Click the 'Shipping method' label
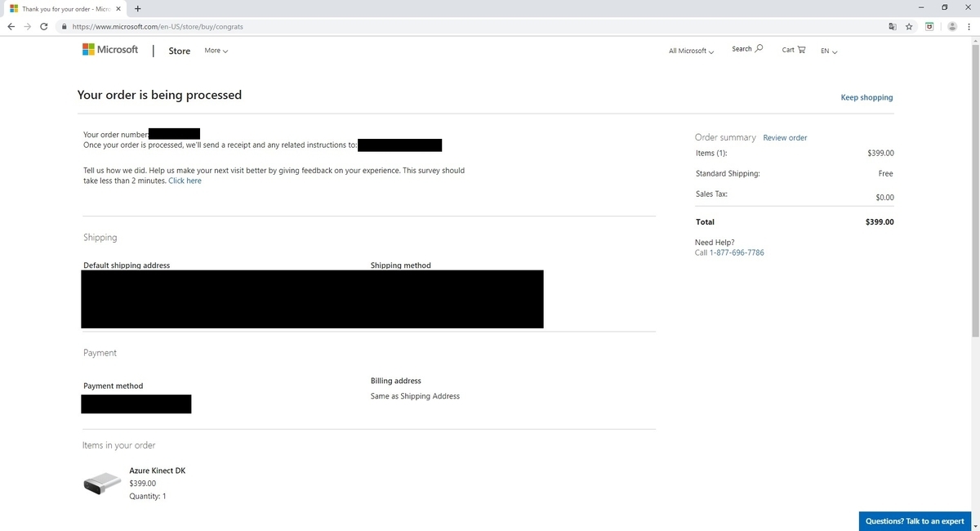Image resolution: width=980 pixels, height=531 pixels. [x=400, y=265]
